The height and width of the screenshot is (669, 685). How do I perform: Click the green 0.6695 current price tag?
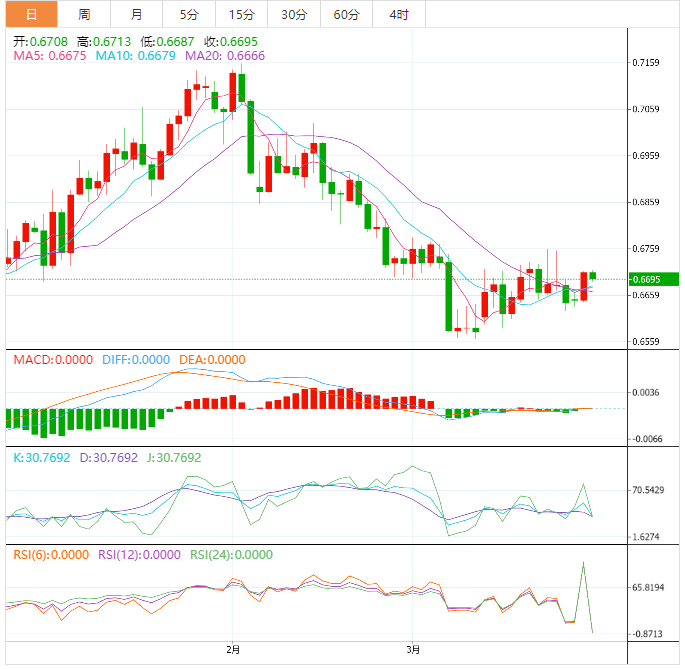(x=654, y=279)
